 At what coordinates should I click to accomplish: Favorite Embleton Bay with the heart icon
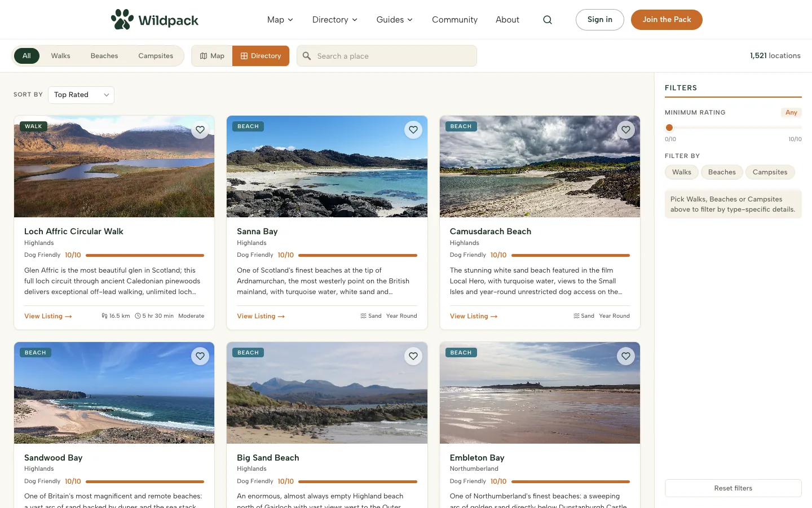pyautogui.click(x=626, y=356)
